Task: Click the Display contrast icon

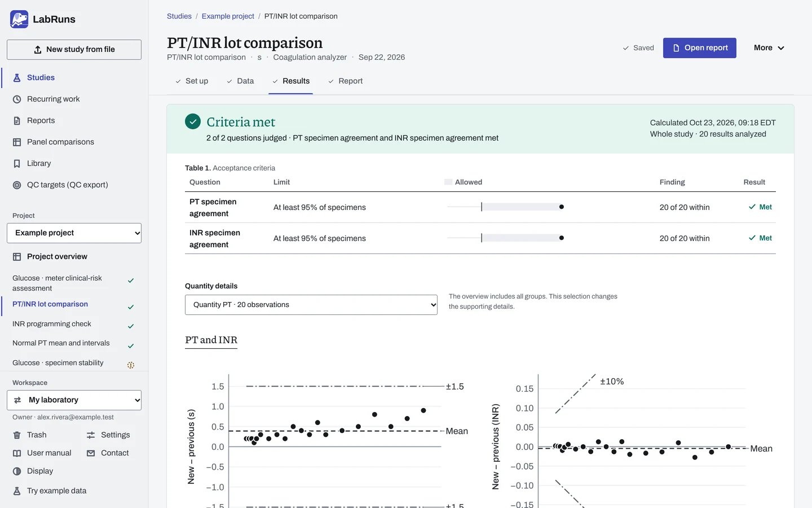Action: (x=17, y=471)
